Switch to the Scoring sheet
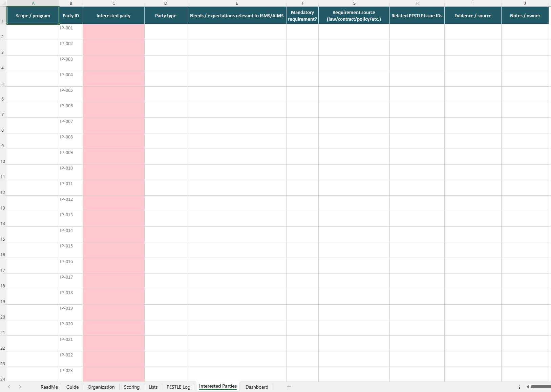This screenshot has width=551, height=392. point(131,387)
